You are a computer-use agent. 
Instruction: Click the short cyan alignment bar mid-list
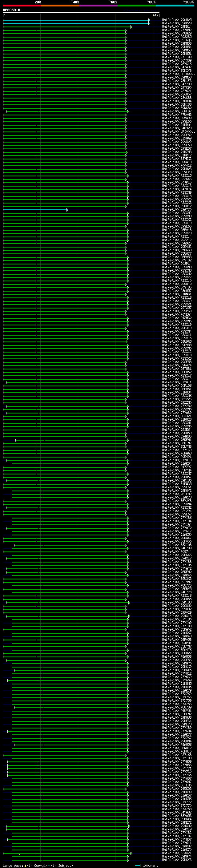click(36, 210)
